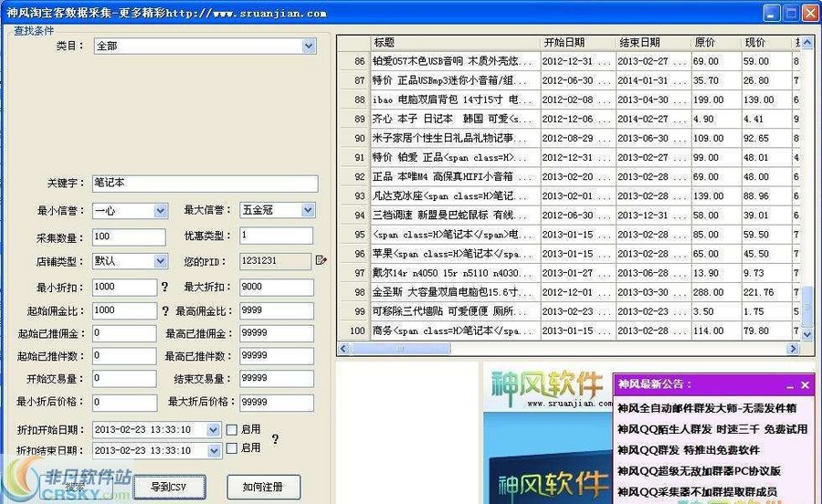Click help question mark beside date checkboxes
The image size is (822, 504).
[275, 439]
